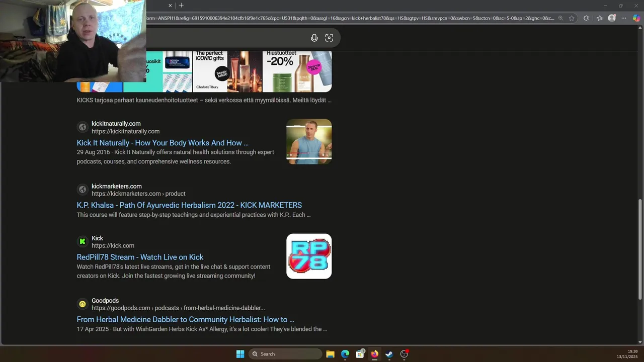The image size is (644, 362).
Task: Open From Herbal Medicine Dabbler podcast link
Action: tap(185, 319)
